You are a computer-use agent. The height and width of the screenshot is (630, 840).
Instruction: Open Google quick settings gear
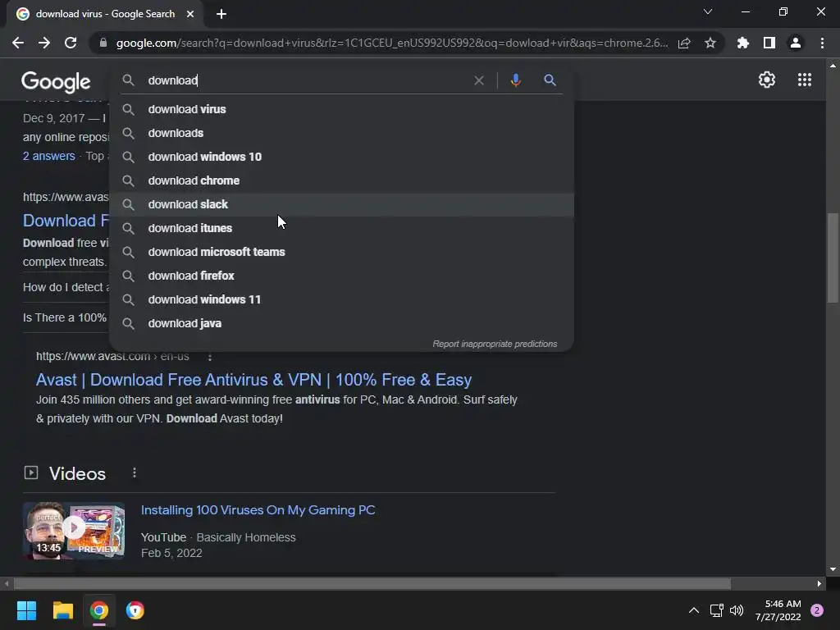(x=767, y=80)
